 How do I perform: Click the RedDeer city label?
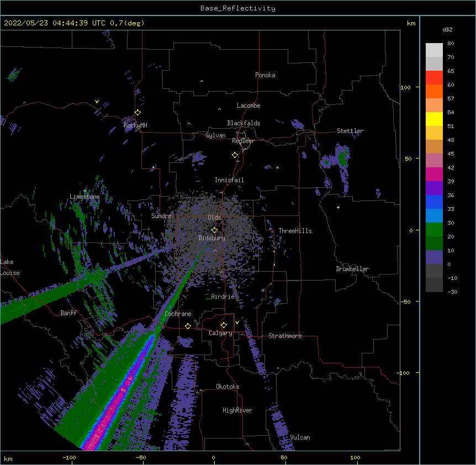click(243, 141)
